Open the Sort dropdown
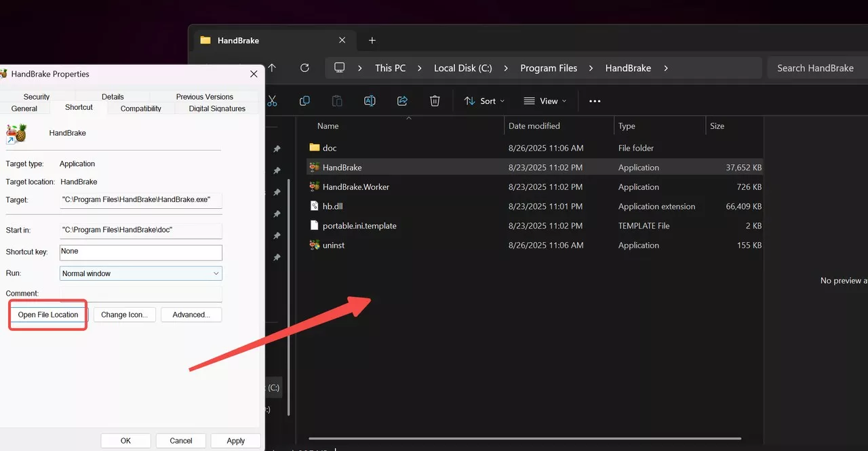Viewport: 868px width, 451px height. (x=484, y=100)
